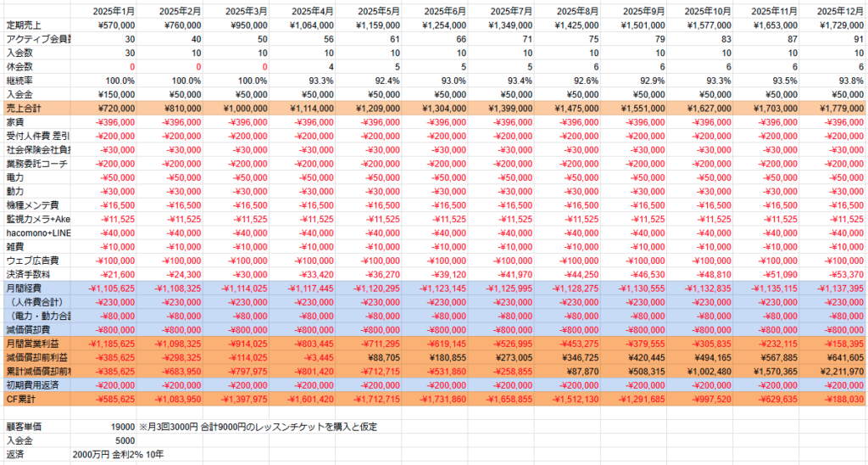Viewport: 868px width, 465px height.
Task: Select the 2025年12月 column header
Action: [x=832, y=10]
